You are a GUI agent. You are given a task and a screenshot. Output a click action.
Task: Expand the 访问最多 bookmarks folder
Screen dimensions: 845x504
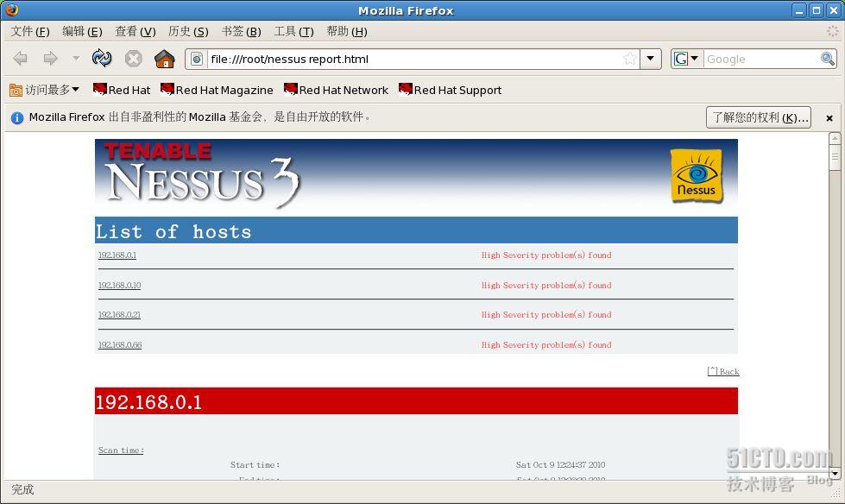click(x=44, y=90)
